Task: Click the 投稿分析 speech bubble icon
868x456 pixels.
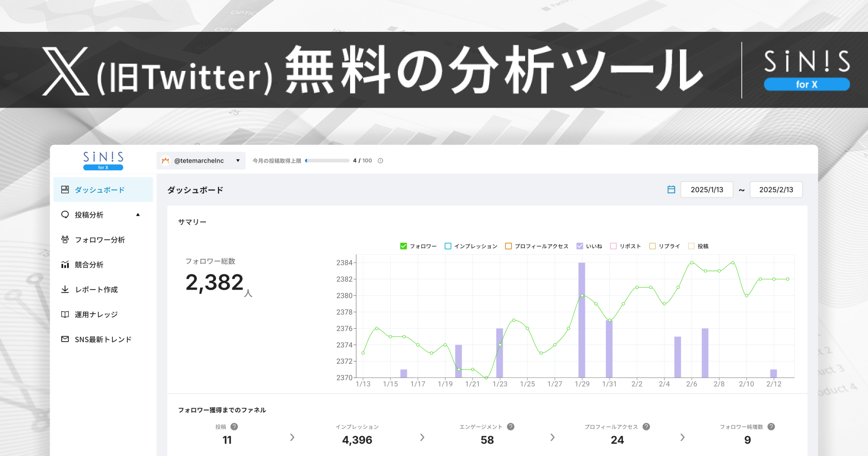Action: coord(65,215)
